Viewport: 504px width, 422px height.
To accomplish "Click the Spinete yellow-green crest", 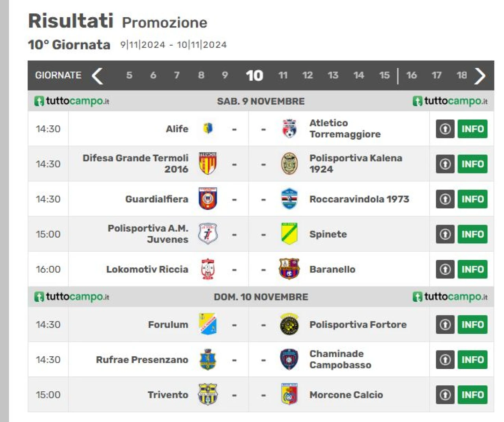I will (x=289, y=234).
